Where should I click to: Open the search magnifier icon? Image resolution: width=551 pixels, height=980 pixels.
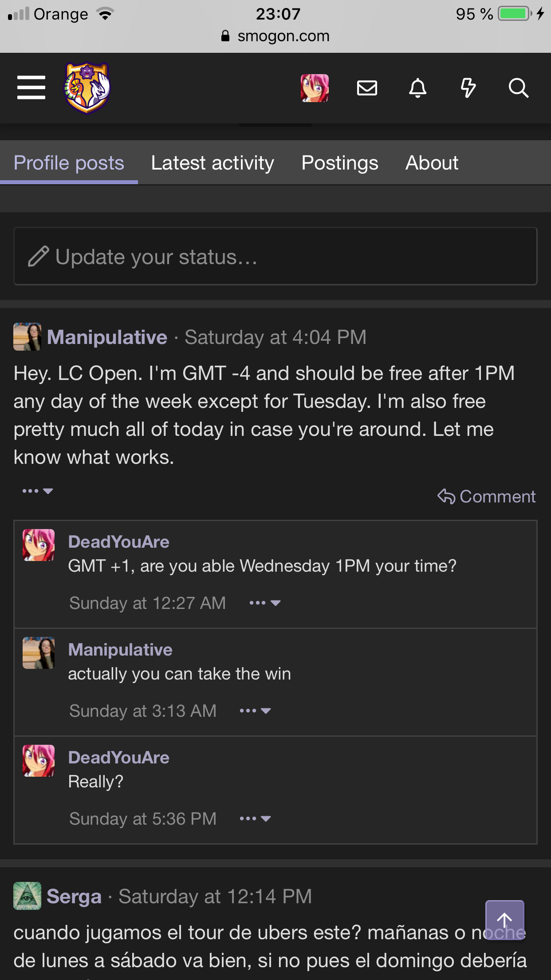[518, 88]
